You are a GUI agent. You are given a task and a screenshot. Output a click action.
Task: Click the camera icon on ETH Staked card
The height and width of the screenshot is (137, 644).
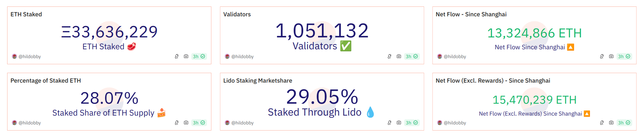tap(186, 56)
